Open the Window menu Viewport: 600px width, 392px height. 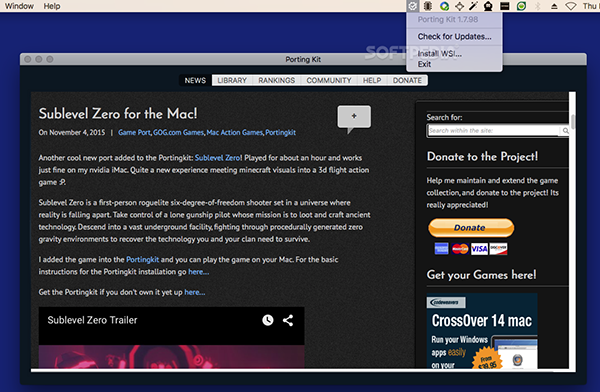19,6
